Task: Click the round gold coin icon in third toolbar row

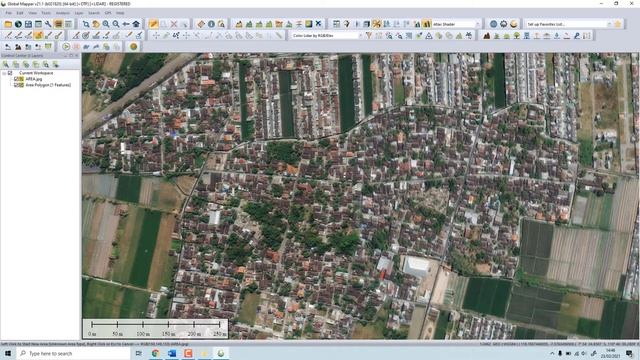Action: (133, 47)
